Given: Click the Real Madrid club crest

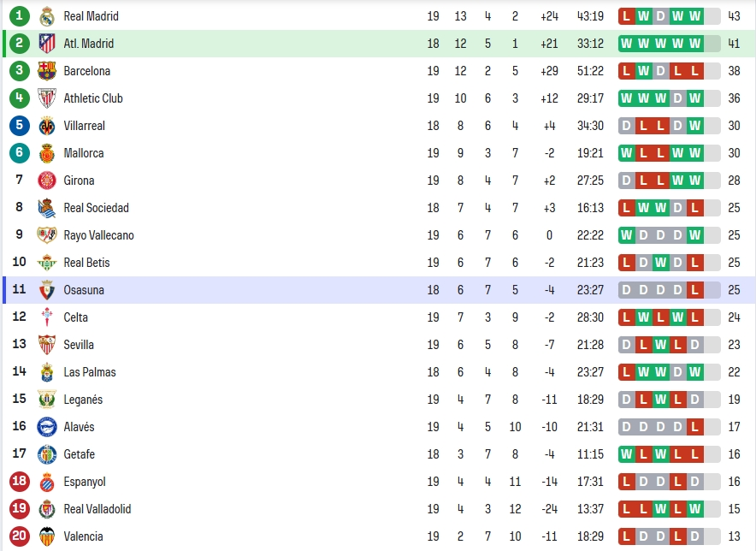Looking at the screenshot, I should (x=47, y=16).
